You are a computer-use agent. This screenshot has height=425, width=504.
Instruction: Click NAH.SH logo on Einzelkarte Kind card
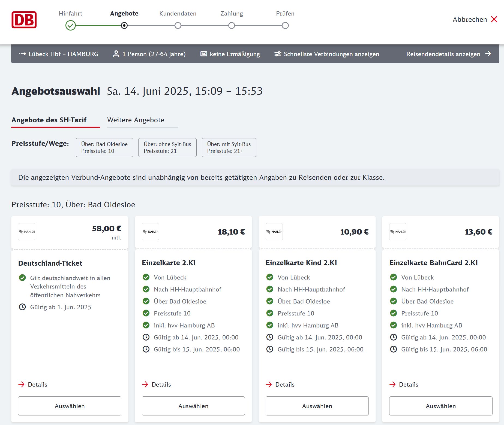[x=274, y=232]
